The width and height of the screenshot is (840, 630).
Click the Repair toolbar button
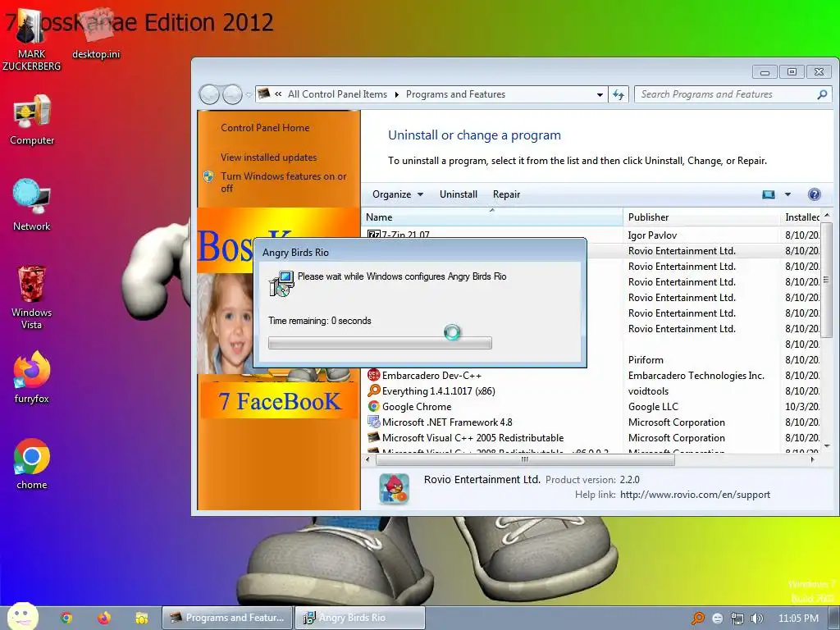[x=506, y=194]
